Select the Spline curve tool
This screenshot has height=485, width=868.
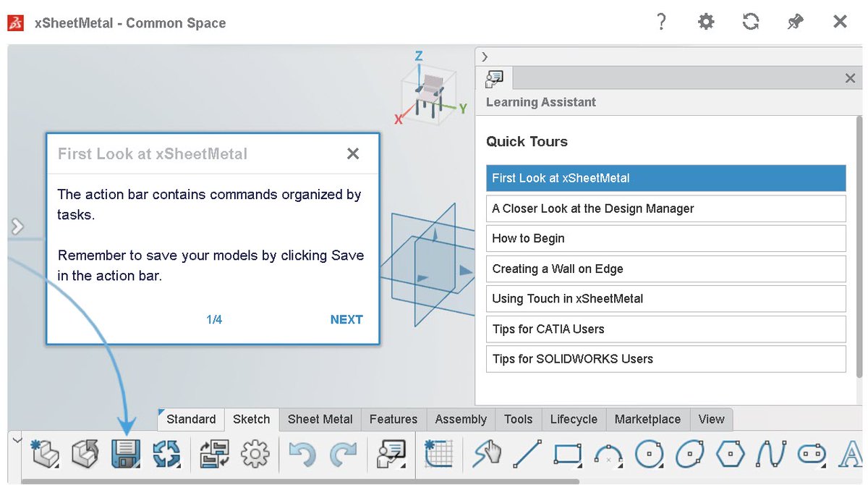pyautogui.click(x=770, y=455)
